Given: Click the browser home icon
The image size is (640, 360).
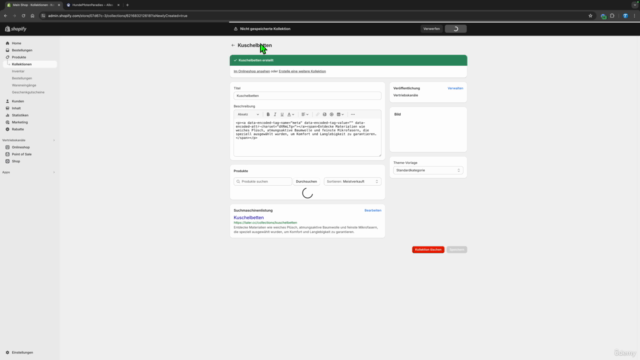Looking at the screenshot, I should tap(32, 16).
